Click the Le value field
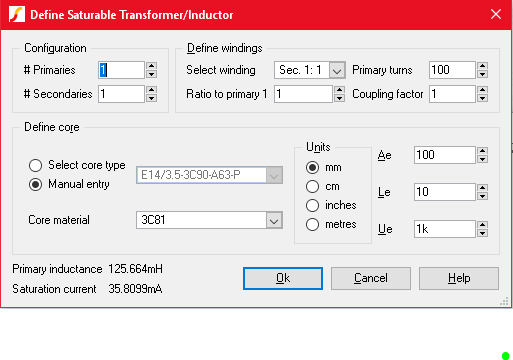The height and width of the screenshot is (360, 513). tap(445, 192)
